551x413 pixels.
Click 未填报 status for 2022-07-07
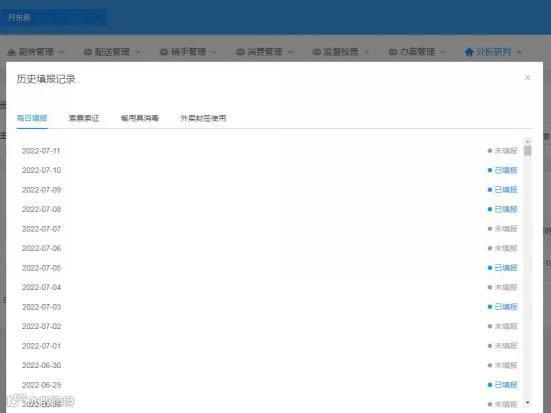[503, 229]
